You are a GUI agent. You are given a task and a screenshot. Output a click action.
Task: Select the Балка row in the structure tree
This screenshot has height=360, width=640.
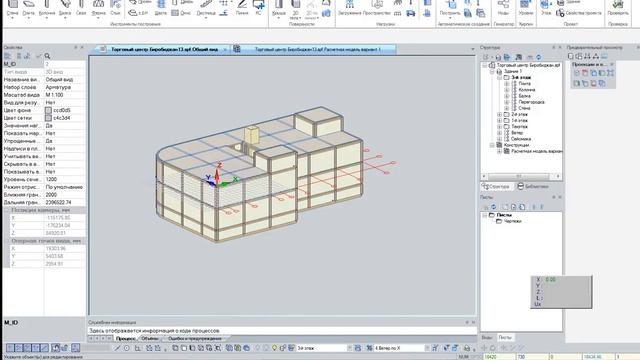pyautogui.click(x=524, y=96)
